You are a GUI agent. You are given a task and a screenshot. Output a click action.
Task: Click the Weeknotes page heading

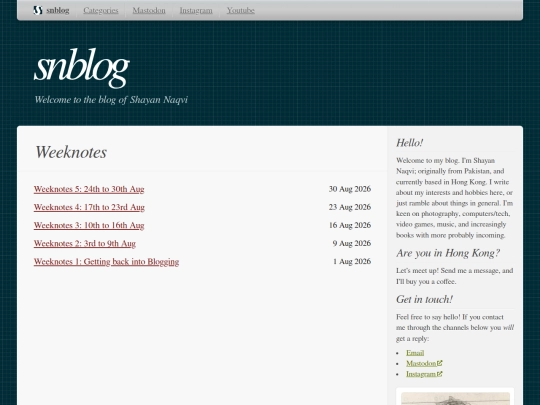click(x=71, y=152)
